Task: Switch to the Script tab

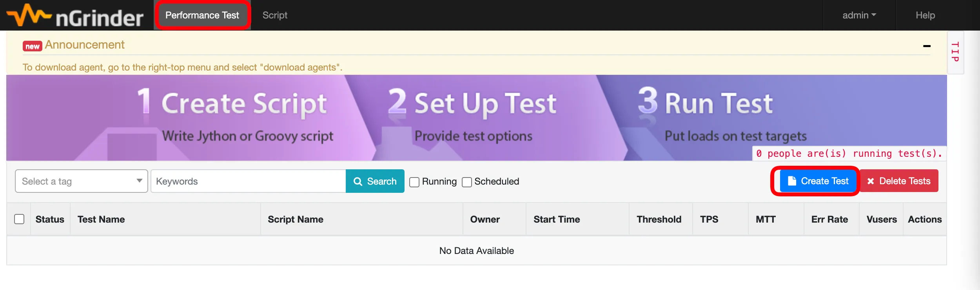Action: 275,15
